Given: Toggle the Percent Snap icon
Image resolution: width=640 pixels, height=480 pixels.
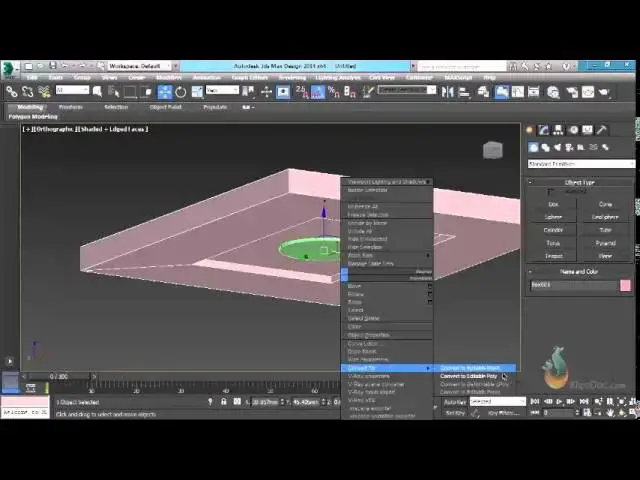Looking at the screenshot, I should pyautogui.click(x=334, y=92).
